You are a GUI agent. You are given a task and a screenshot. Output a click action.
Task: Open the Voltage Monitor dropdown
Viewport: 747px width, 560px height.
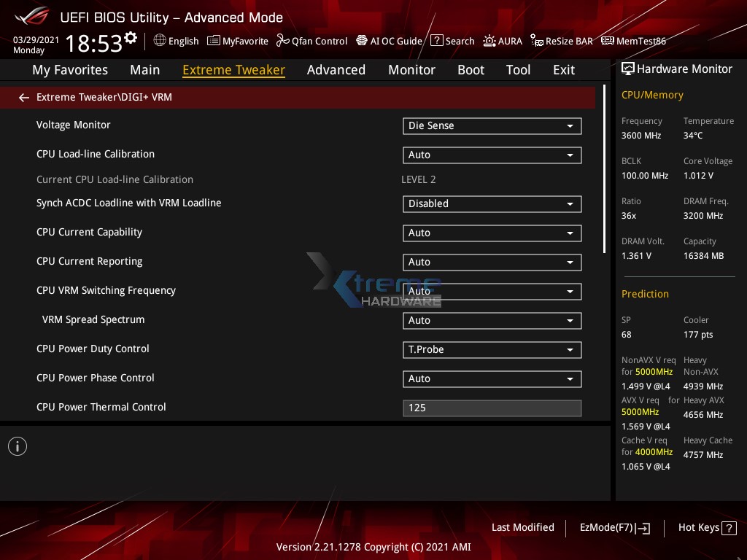(x=492, y=125)
